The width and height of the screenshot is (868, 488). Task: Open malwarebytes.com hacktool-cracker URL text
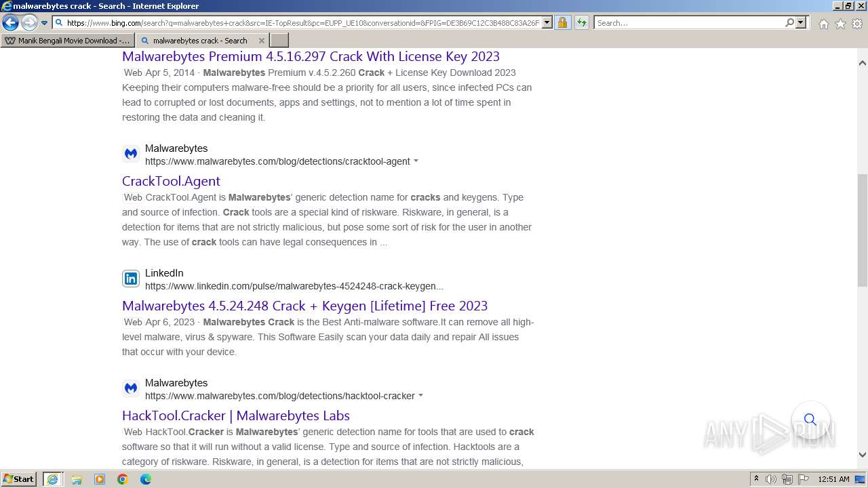coord(280,396)
